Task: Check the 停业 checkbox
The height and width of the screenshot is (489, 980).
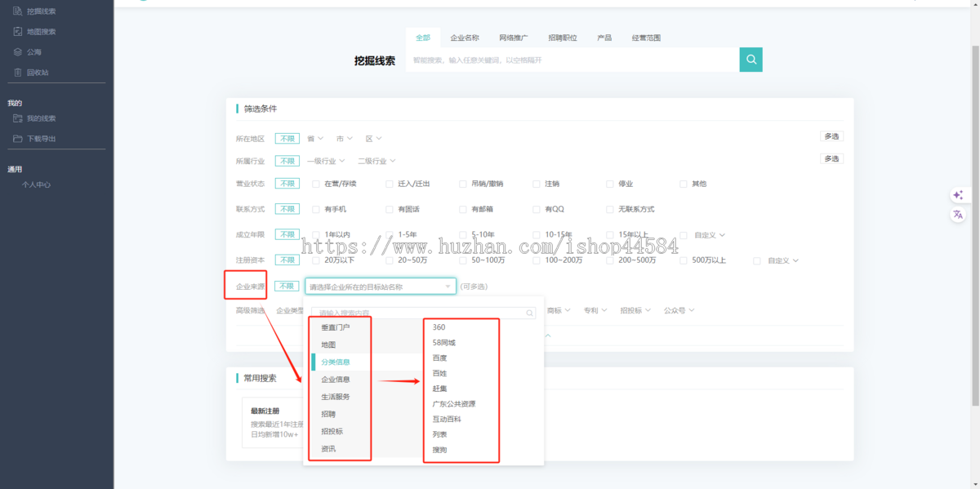Action: 610,184
